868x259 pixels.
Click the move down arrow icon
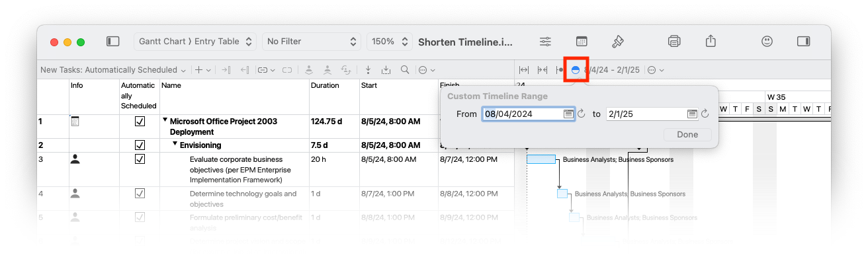click(x=368, y=69)
